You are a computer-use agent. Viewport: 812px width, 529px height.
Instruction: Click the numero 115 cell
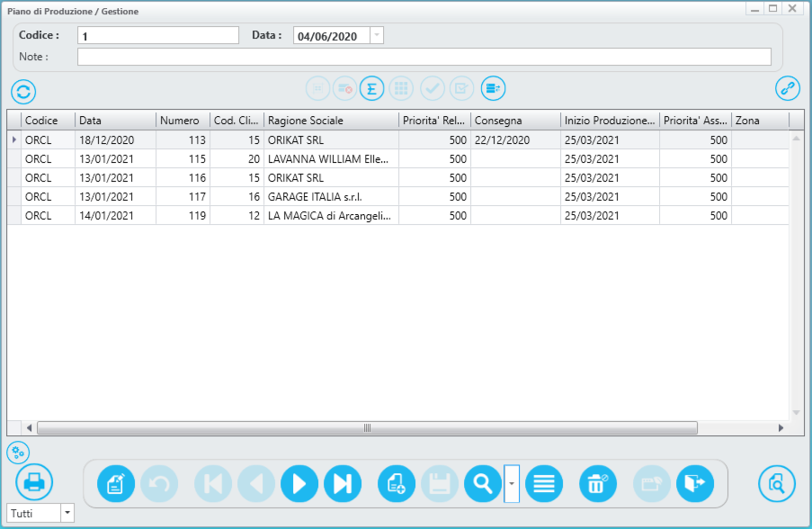[x=183, y=159]
